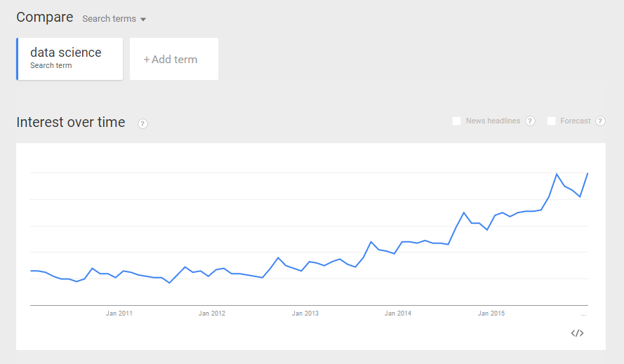The height and width of the screenshot is (364, 624).
Task: Click the Add term button
Action: tap(173, 60)
